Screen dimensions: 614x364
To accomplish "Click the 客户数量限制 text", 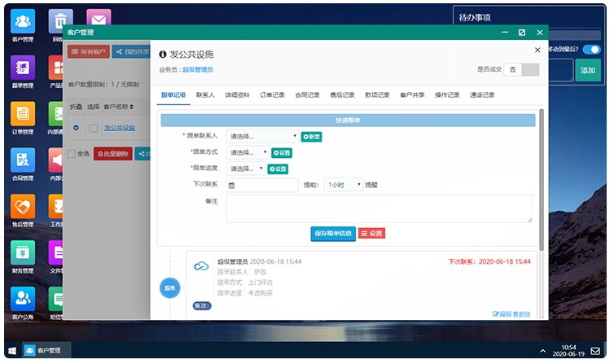I will click(x=103, y=85).
